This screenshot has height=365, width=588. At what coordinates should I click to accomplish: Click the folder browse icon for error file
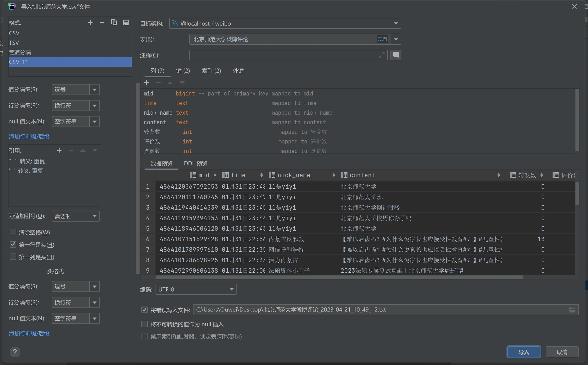tap(572, 310)
